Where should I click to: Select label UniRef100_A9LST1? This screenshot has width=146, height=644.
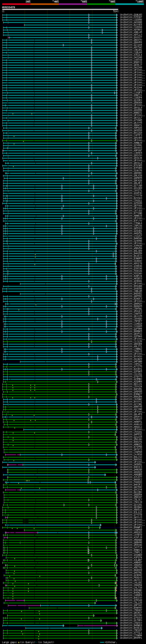click(x=131, y=346)
